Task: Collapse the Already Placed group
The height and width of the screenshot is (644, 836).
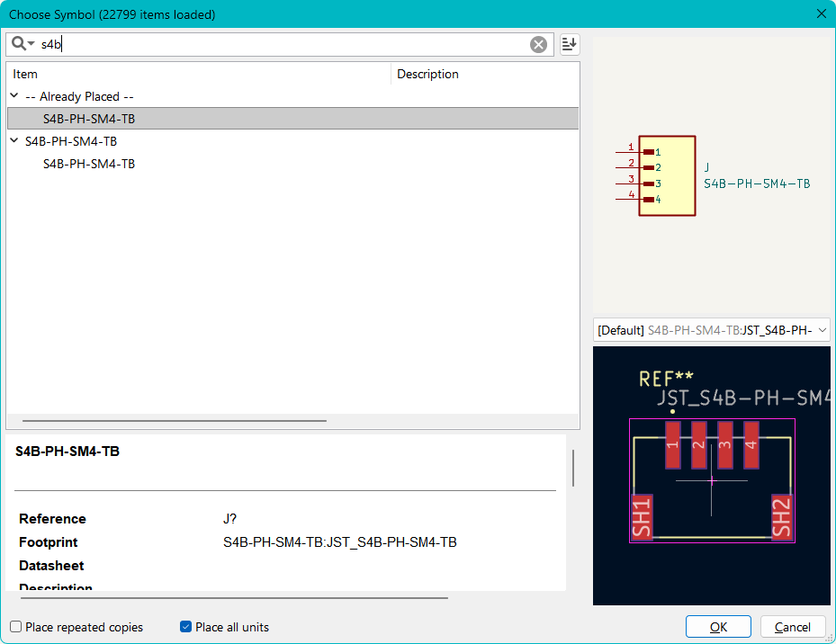Action: 14,96
